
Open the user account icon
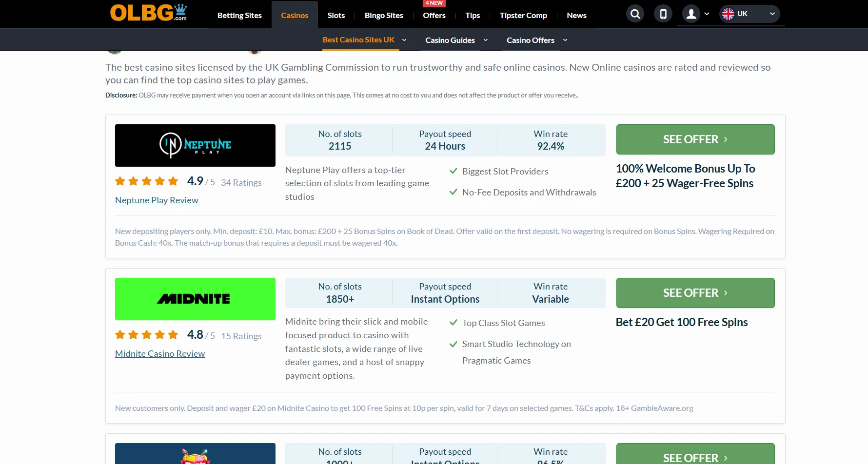691,14
